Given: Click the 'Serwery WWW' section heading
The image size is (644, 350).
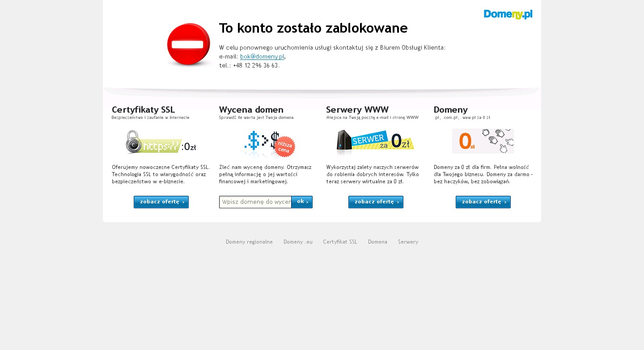Looking at the screenshot, I should (x=357, y=110).
